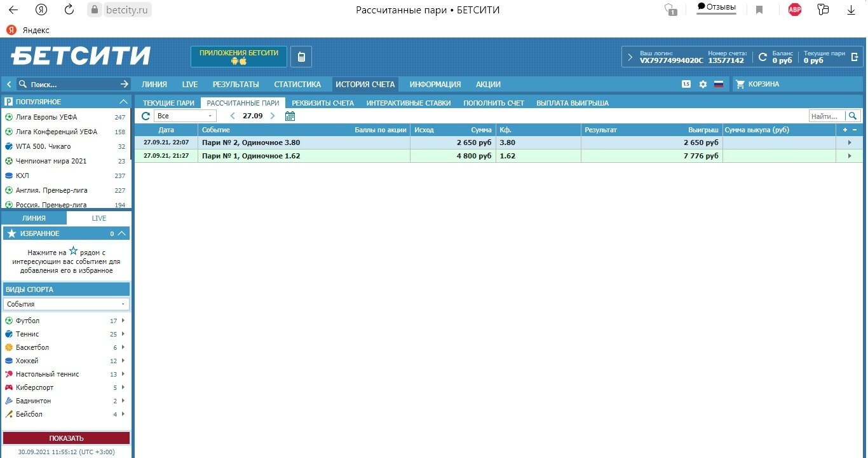Open the Результаты menu item
The width and height of the screenshot is (868, 458).
[x=235, y=84]
